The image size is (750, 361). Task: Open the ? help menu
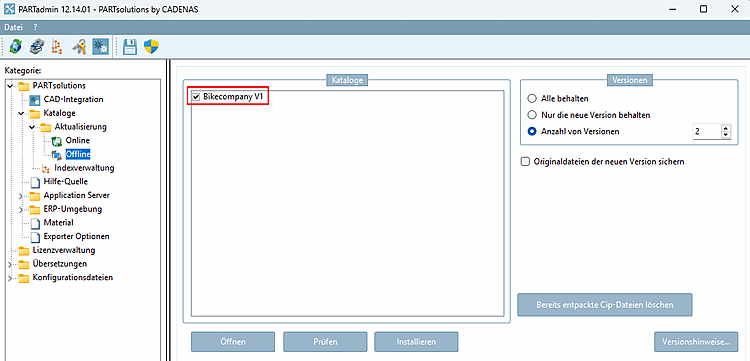35,27
